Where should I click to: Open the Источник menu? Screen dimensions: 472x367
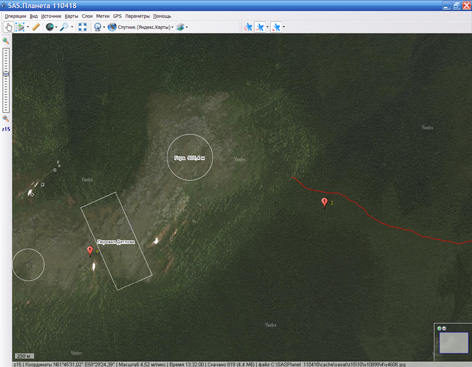[x=51, y=16]
